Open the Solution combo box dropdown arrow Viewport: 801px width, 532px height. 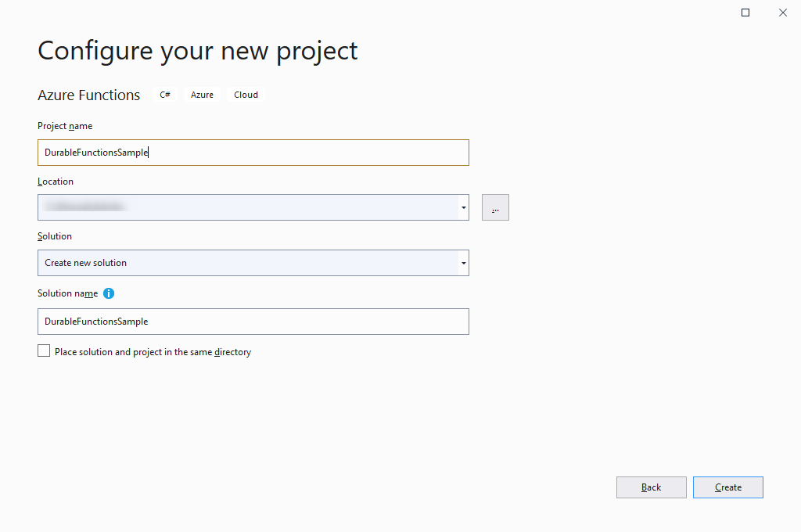pyautogui.click(x=463, y=263)
